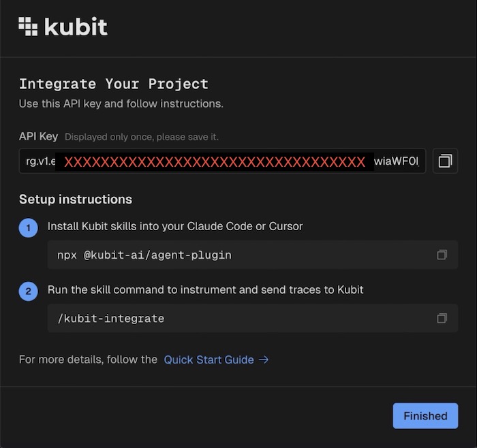Screen dimensions: 477x448
Task: Copy the /kubit-integrate command
Action: (x=442, y=318)
